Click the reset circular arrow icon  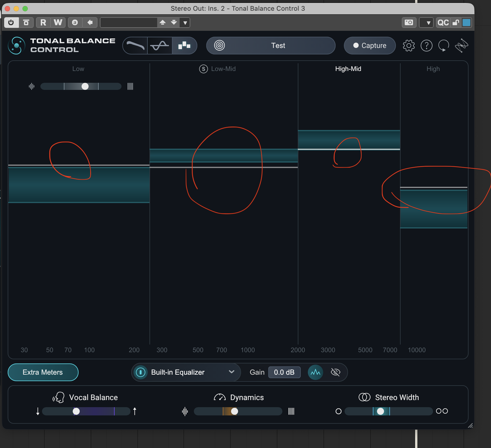[444, 46]
